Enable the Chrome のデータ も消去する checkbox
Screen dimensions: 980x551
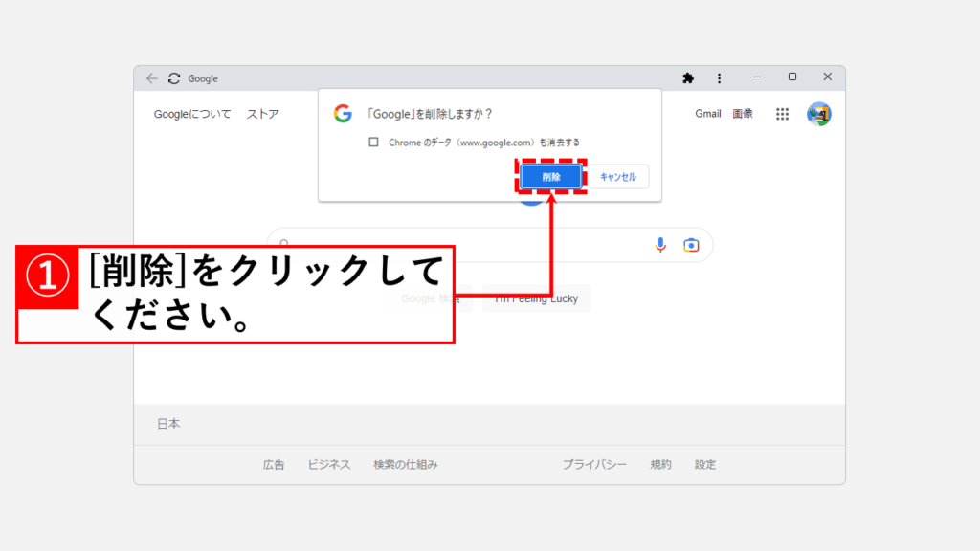click(x=373, y=143)
